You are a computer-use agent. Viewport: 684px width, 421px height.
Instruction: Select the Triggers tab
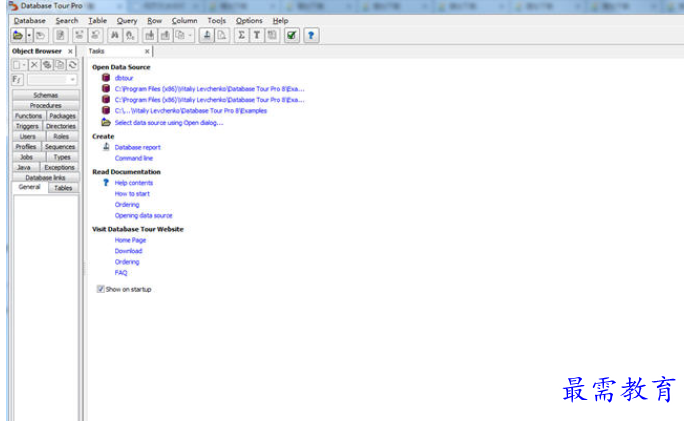click(x=27, y=126)
